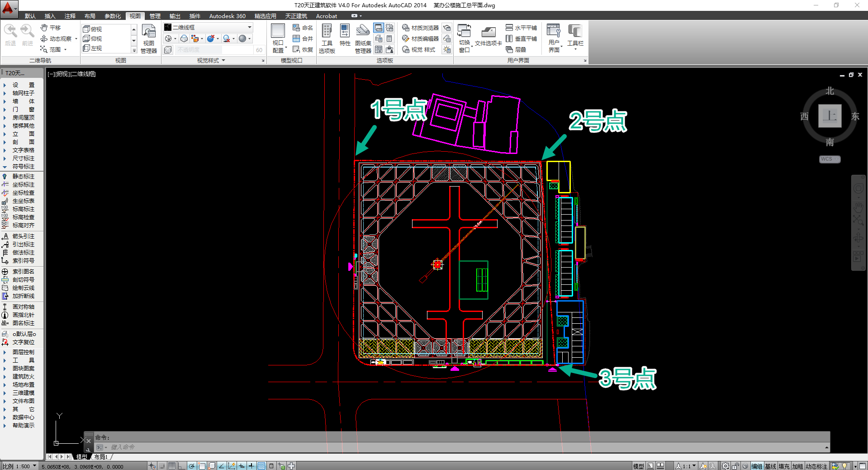This screenshot has height=470, width=868.
Task: Apply 层叠 cascade windows
Action: [516, 49]
